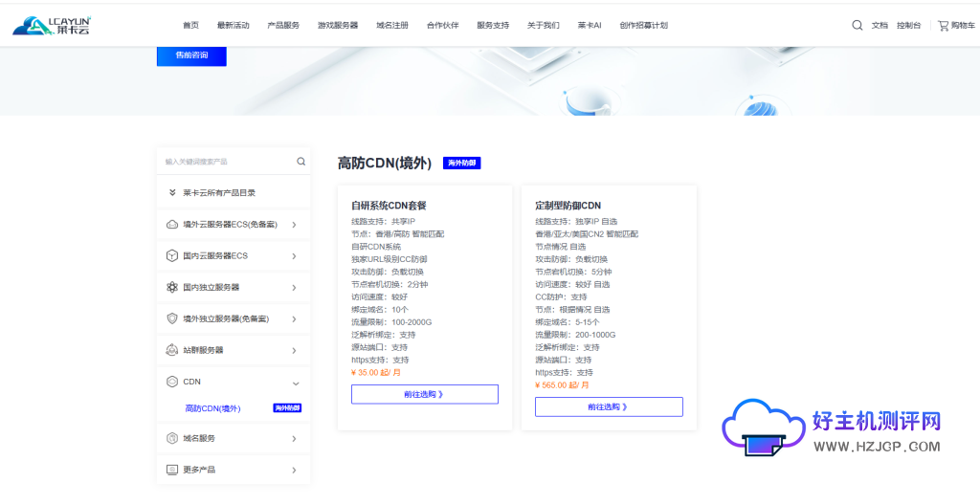This screenshot has height=504, width=980.
Task: Click the ¥ 565.00 起/月 price
Action: click(x=562, y=384)
